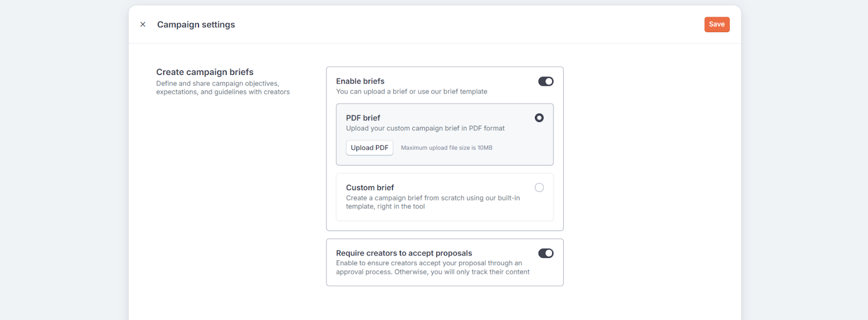Image resolution: width=868 pixels, height=320 pixels.
Task: Click the Custom brief description about built-in template
Action: [433, 202]
